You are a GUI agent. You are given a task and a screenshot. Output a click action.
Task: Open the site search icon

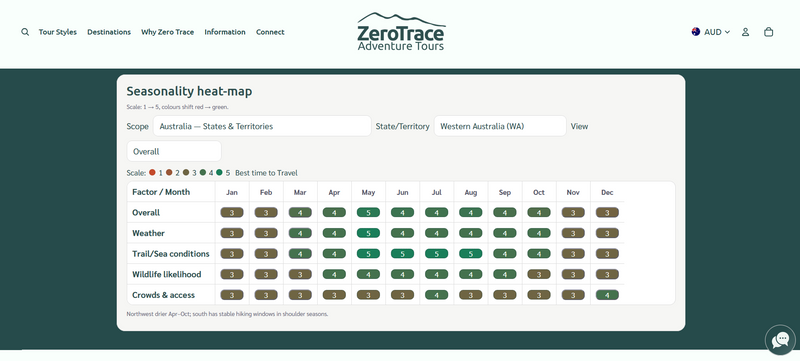click(x=25, y=32)
